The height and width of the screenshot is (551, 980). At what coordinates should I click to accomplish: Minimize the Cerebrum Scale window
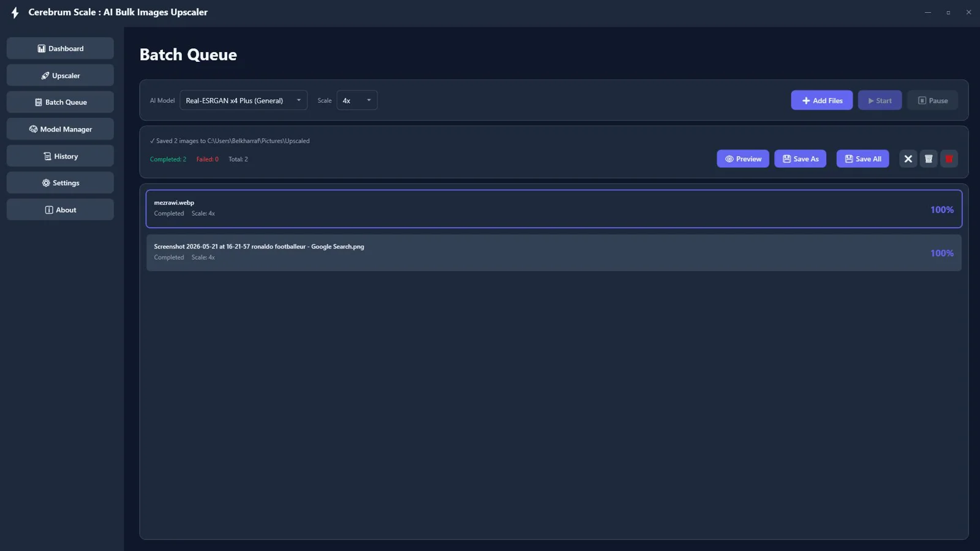pos(928,12)
